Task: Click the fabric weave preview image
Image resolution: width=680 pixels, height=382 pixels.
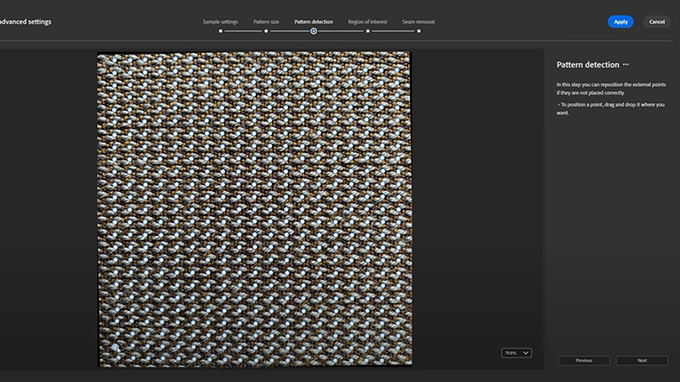Action: (x=255, y=209)
